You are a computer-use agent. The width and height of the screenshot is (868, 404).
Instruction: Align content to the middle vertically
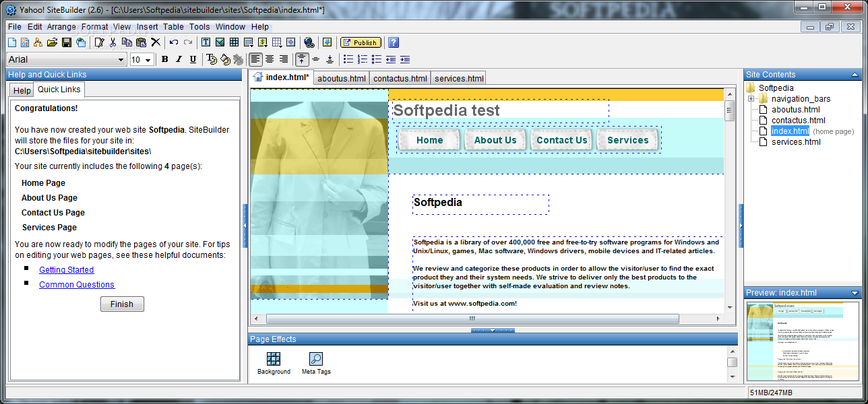pos(315,59)
